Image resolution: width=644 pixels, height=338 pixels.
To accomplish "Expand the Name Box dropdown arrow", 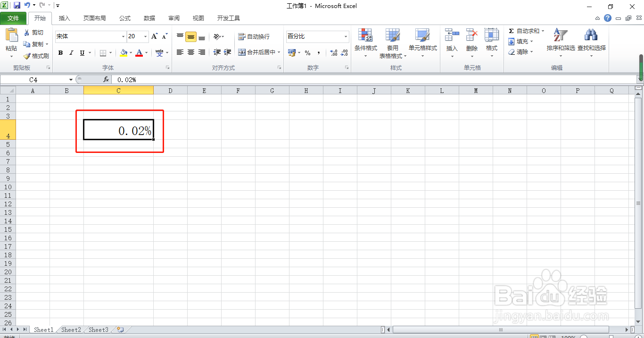I will [x=71, y=80].
